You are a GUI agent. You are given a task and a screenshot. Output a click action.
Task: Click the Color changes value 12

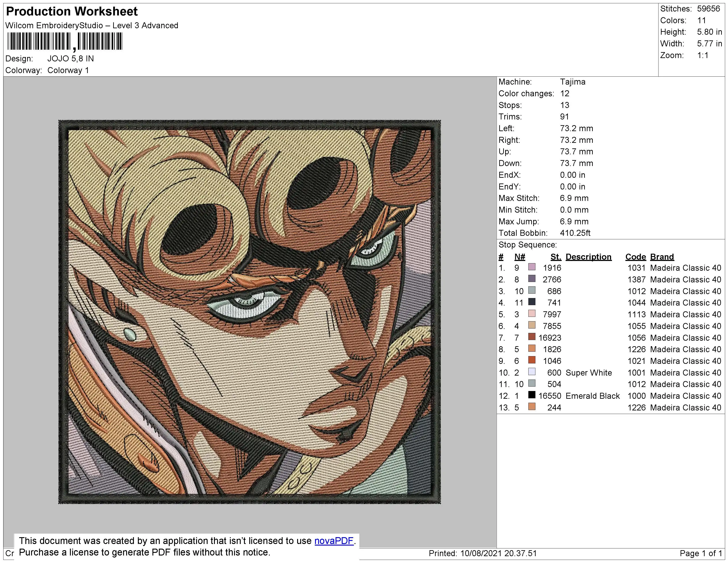(565, 93)
